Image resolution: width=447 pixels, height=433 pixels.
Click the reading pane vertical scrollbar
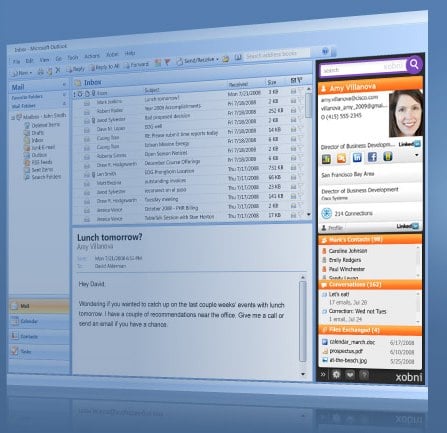[x=302, y=322]
